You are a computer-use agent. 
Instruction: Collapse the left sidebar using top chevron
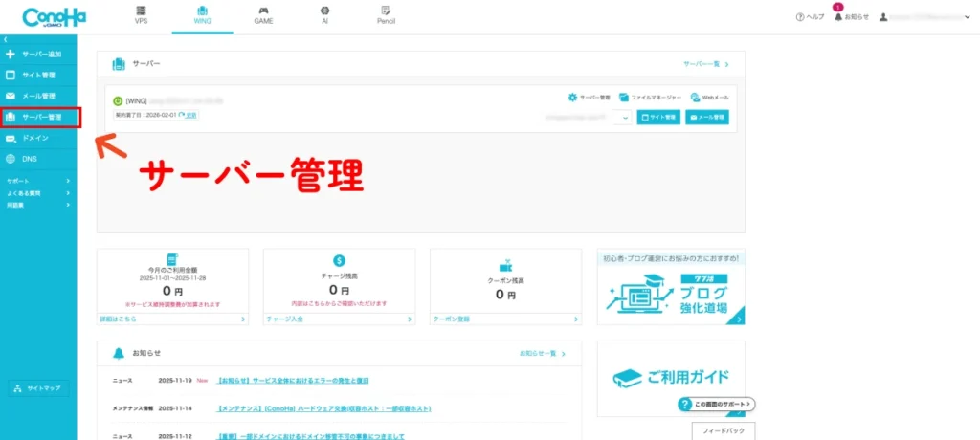tap(5, 39)
